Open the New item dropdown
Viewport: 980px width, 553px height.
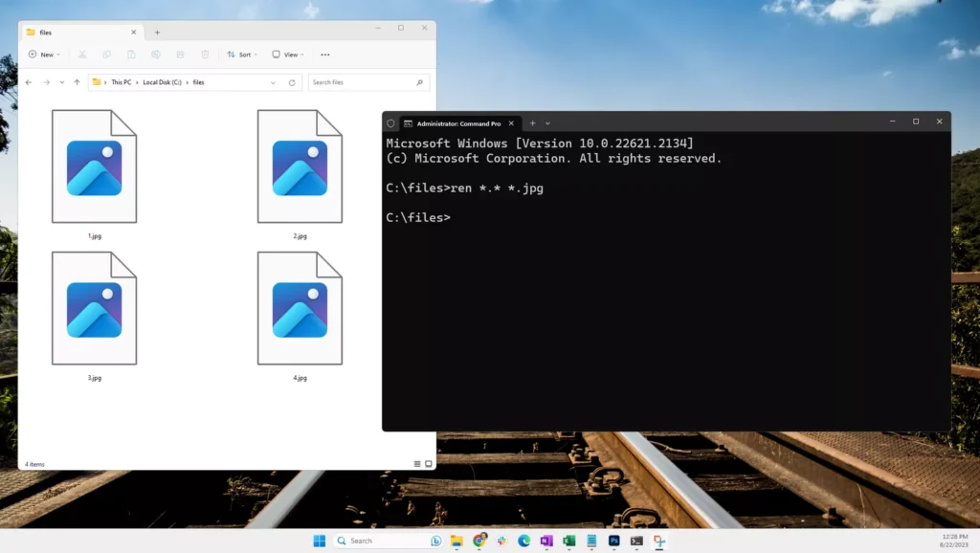tap(44, 55)
